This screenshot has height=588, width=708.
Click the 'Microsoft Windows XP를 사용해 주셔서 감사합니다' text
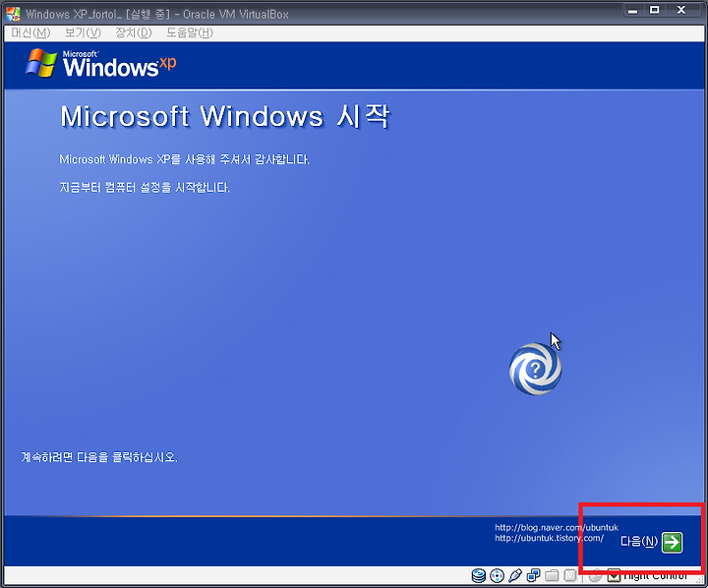tap(184, 159)
